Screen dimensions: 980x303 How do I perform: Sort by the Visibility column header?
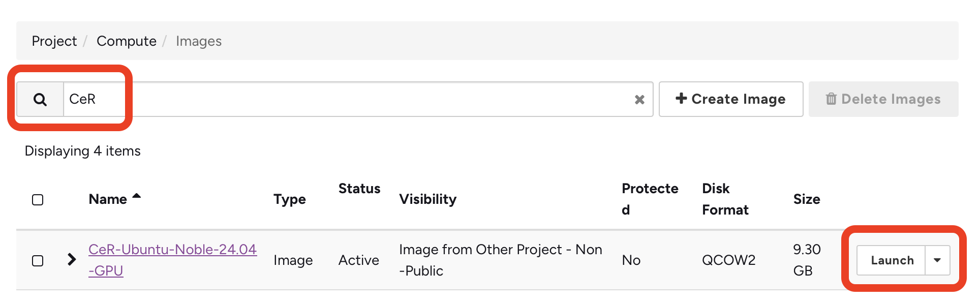(x=427, y=199)
